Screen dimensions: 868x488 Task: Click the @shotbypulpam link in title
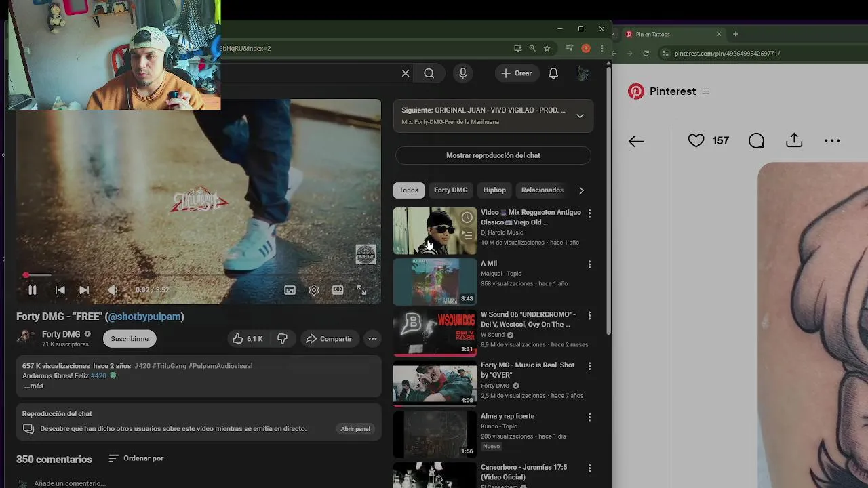pyautogui.click(x=144, y=317)
